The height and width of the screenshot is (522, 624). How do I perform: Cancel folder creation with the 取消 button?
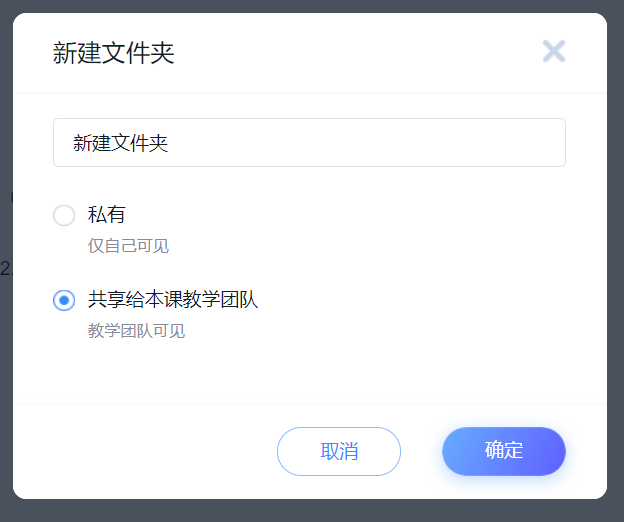pyautogui.click(x=339, y=451)
